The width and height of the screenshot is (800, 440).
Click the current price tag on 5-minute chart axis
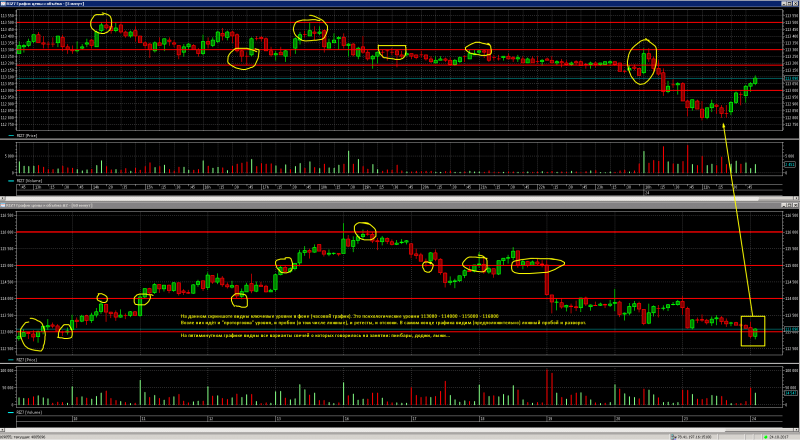coord(791,79)
